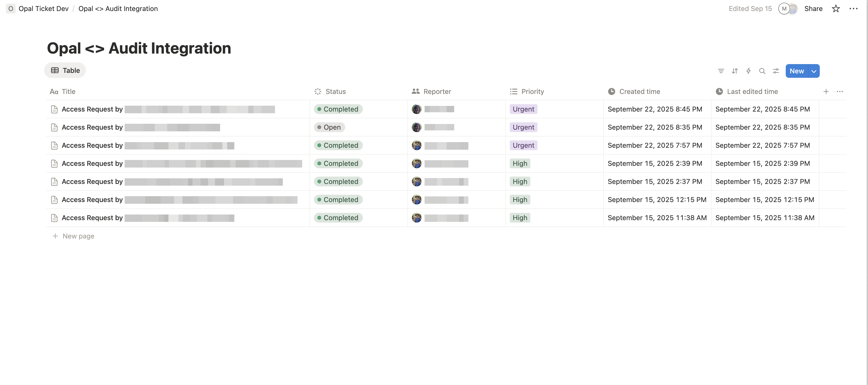Open the Open status dropdown pill

329,127
